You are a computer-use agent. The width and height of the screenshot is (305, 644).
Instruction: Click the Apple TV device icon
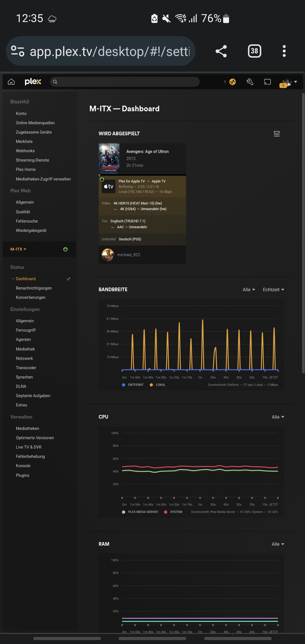click(109, 186)
